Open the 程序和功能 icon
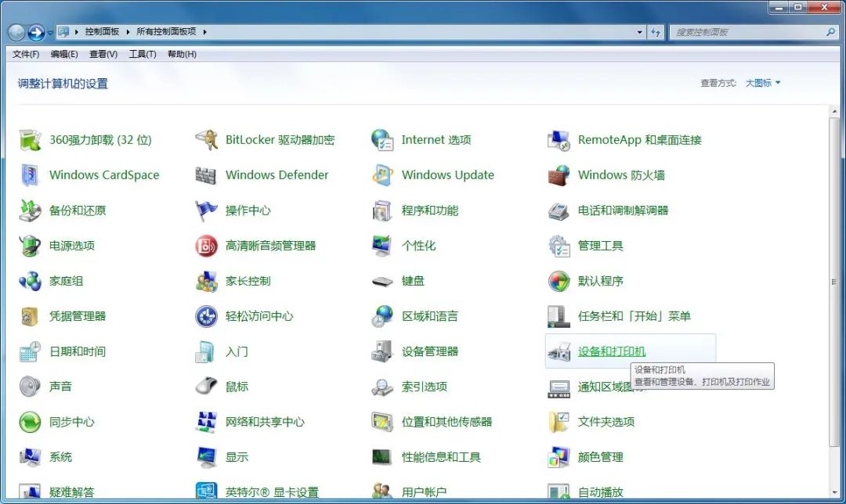This screenshot has width=846, height=504. point(382,211)
